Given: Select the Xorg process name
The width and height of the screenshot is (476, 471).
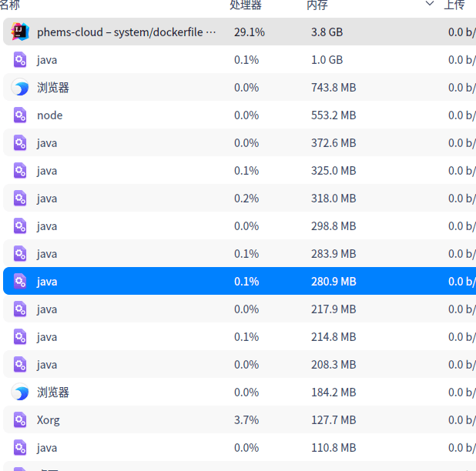Looking at the screenshot, I should click(48, 420).
